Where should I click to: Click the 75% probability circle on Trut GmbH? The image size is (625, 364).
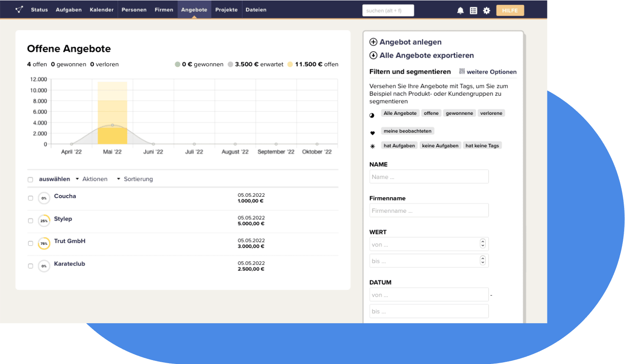44,243
